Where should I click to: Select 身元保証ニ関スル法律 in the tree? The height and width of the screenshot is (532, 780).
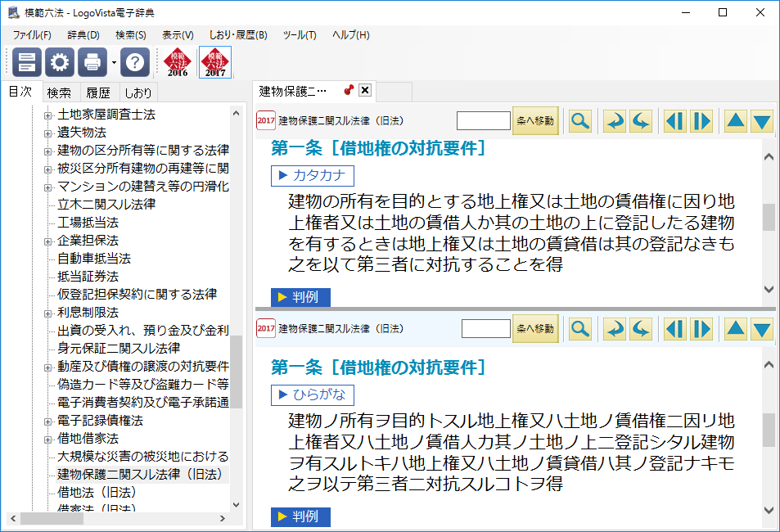(x=119, y=349)
